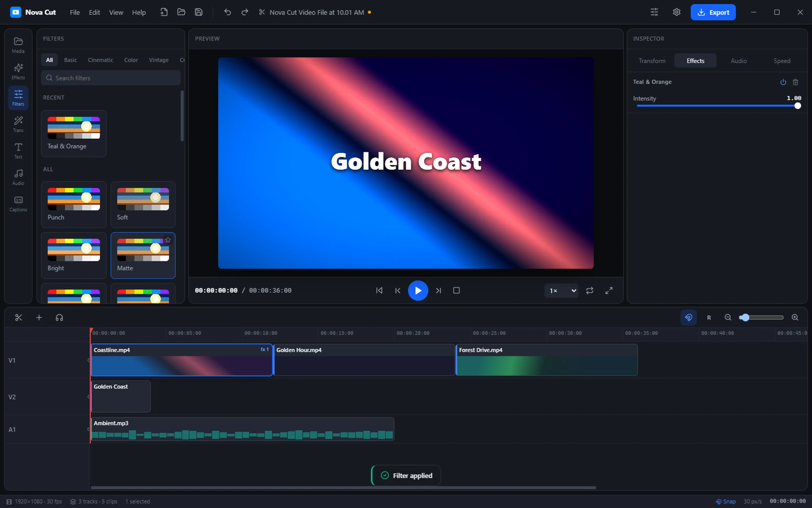This screenshot has height=508, width=812.
Task: Adjust the timeline zoom slider
Action: pos(761,317)
